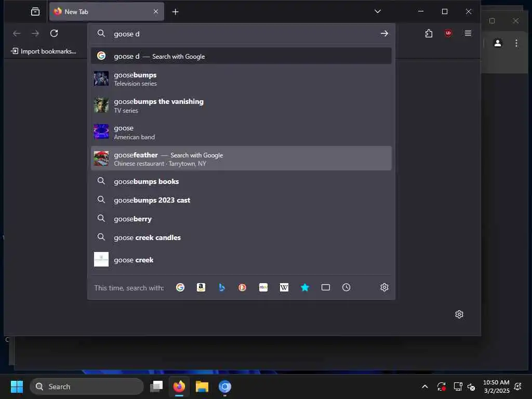Go forward one page
The image size is (532, 399).
(x=35, y=33)
